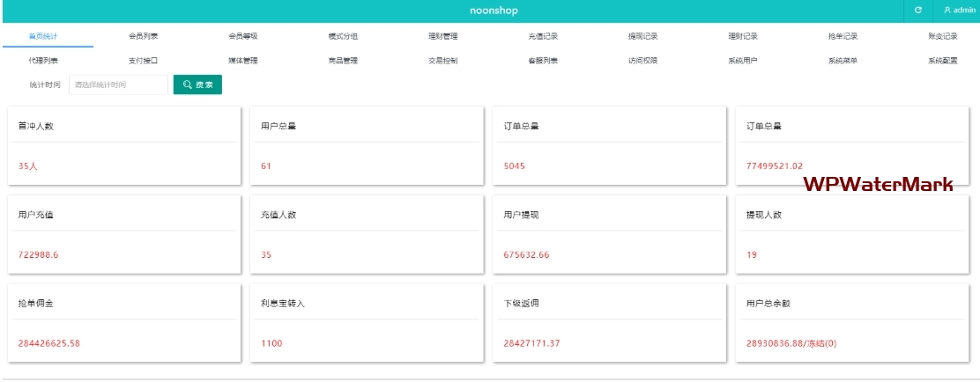
Task: Open the 客服列表 page
Action: 543,61
